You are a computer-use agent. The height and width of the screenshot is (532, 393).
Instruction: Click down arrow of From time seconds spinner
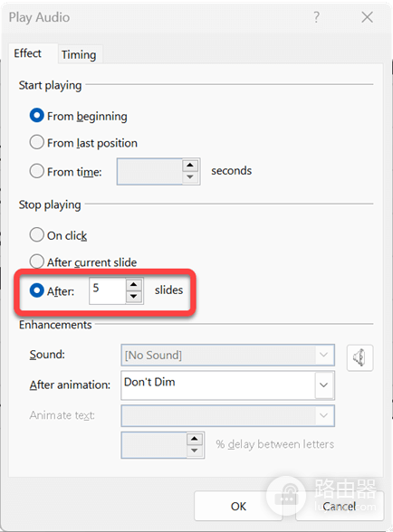[190, 177]
